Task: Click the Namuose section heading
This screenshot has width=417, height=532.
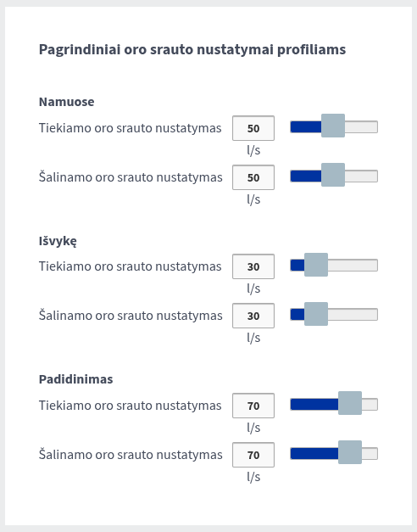Action: (66, 102)
